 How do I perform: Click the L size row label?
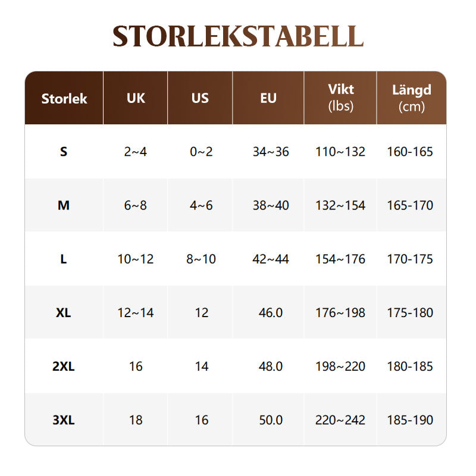point(64,259)
